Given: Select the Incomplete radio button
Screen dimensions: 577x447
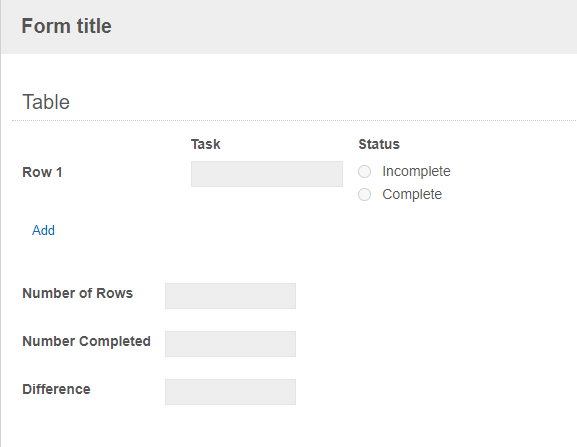Looking at the screenshot, I should (x=364, y=171).
